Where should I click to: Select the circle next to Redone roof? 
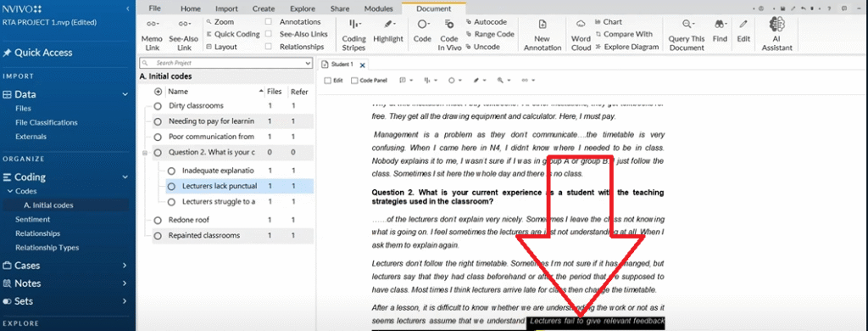click(158, 220)
